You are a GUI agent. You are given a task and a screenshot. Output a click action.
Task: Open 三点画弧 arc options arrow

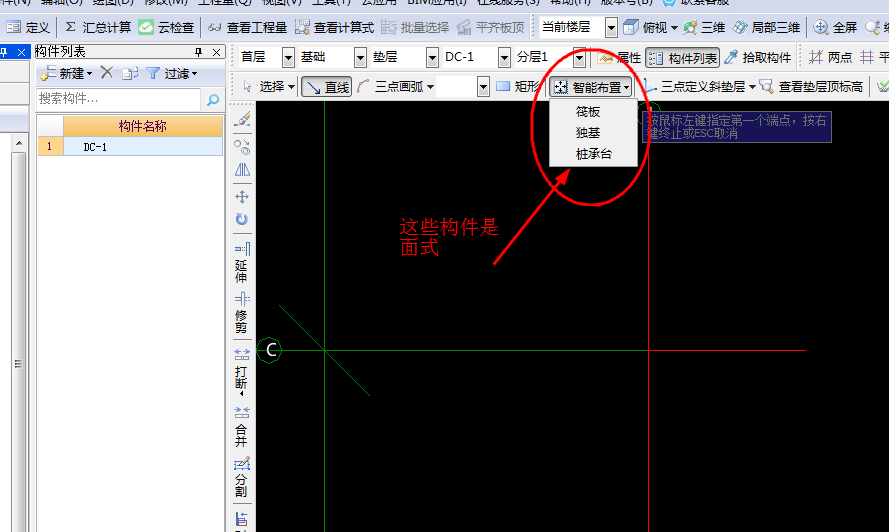(x=431, y=87)
